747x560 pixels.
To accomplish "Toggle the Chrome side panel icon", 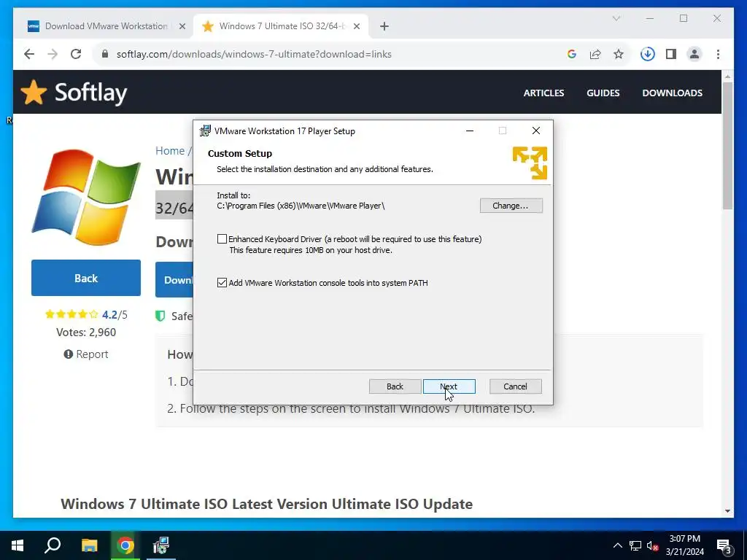I will click(671, 54).
